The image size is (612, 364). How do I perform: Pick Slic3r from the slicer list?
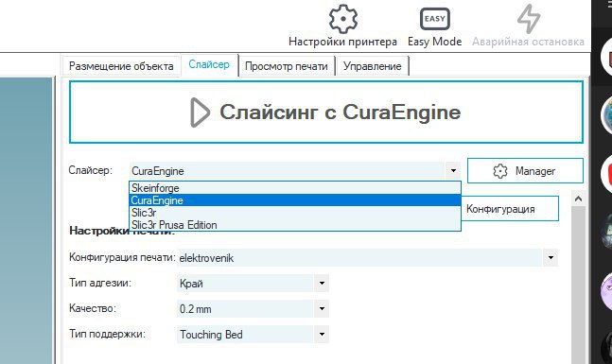click(x=295, y=213)
